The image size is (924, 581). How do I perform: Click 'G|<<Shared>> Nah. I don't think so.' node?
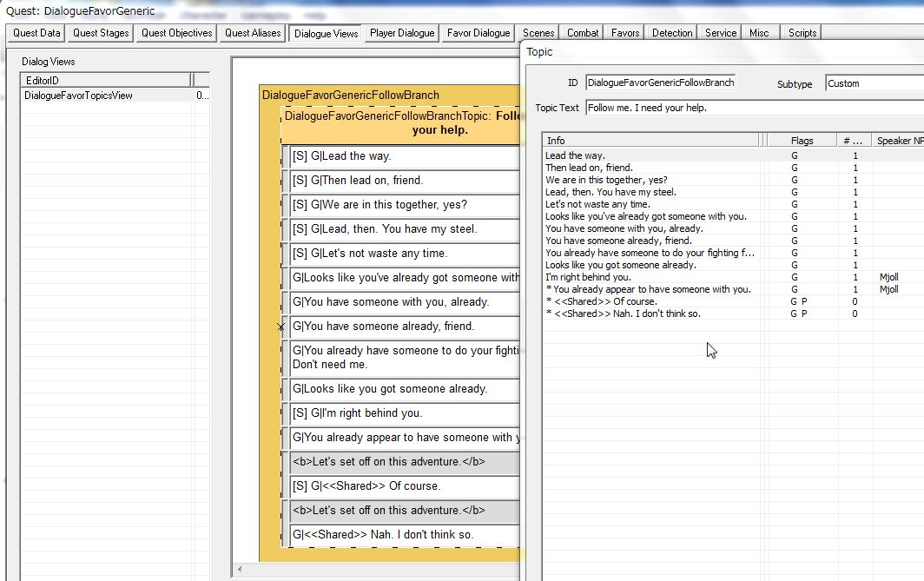click(405, 535)
